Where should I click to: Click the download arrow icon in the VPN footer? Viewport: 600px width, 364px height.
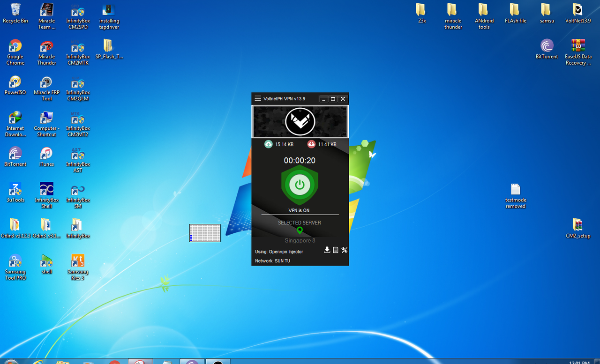coord(327,250)
